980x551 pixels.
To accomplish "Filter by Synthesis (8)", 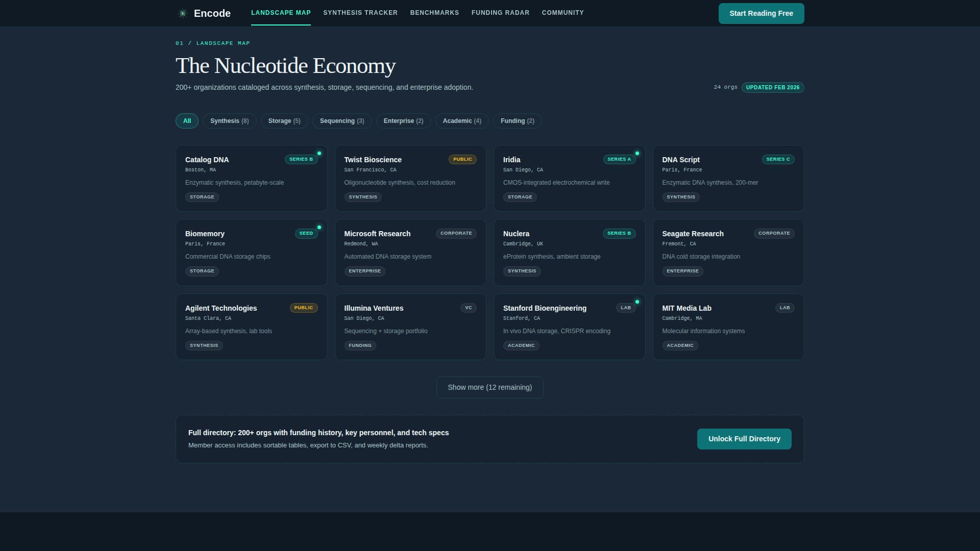I will click(229, 121).
